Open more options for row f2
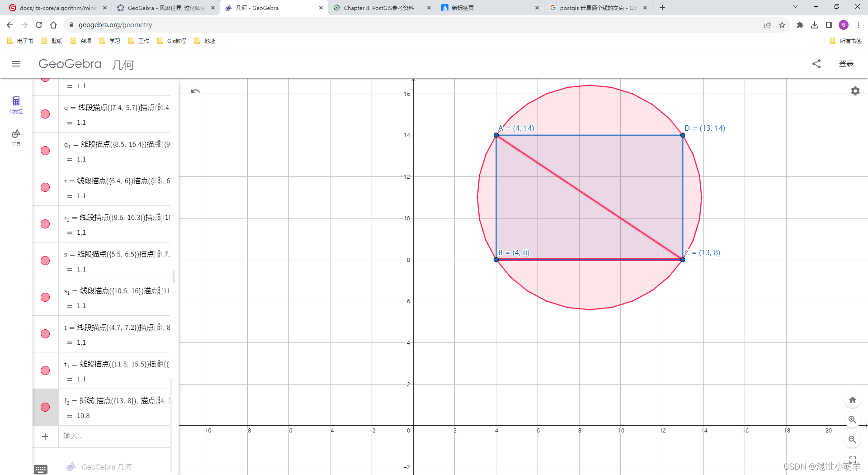This screenshot has height=475, width=868. (159, 401)
